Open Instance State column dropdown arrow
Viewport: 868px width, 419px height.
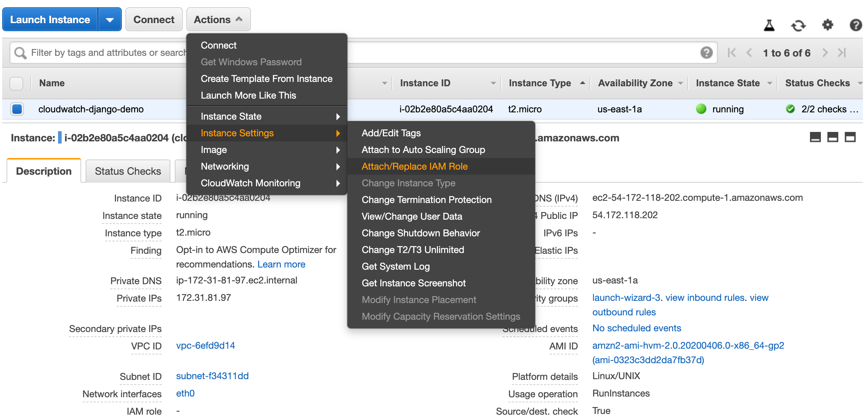[x=769, y=83]
